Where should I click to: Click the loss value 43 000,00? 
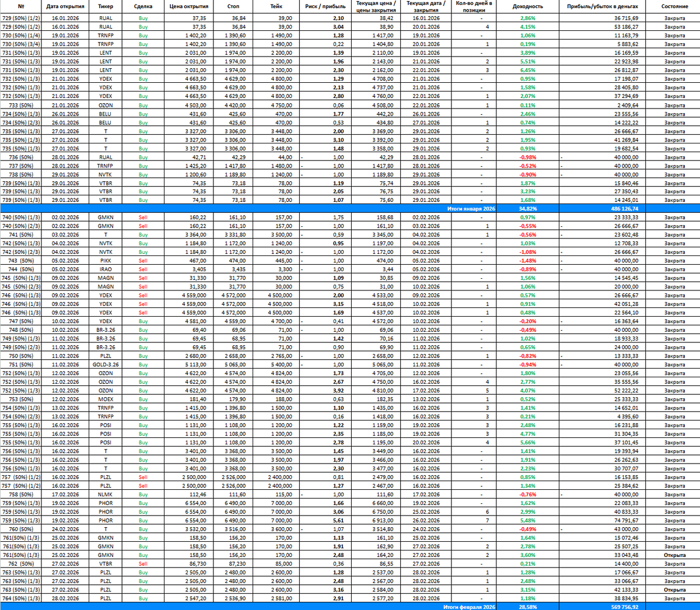tap(626, 529)
